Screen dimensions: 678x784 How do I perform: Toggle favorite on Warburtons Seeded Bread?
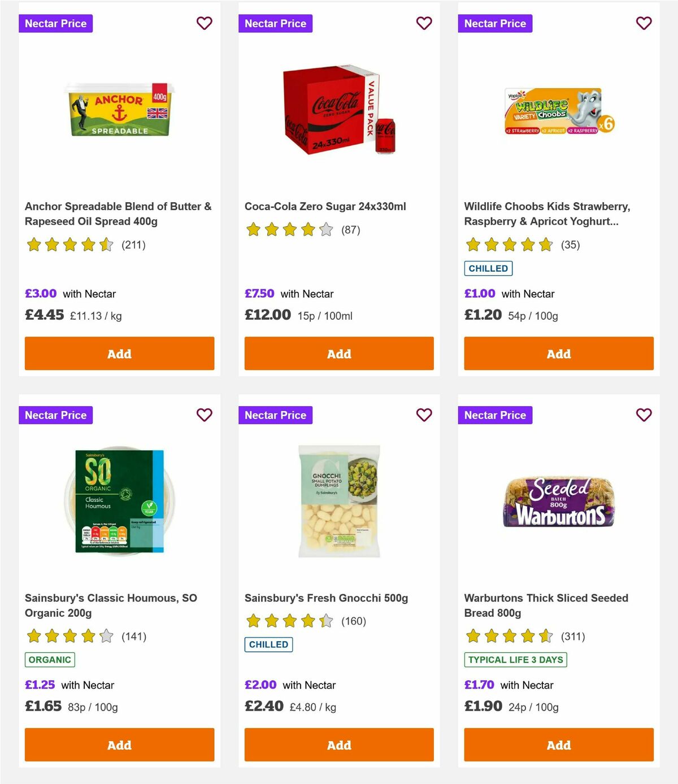643,415
